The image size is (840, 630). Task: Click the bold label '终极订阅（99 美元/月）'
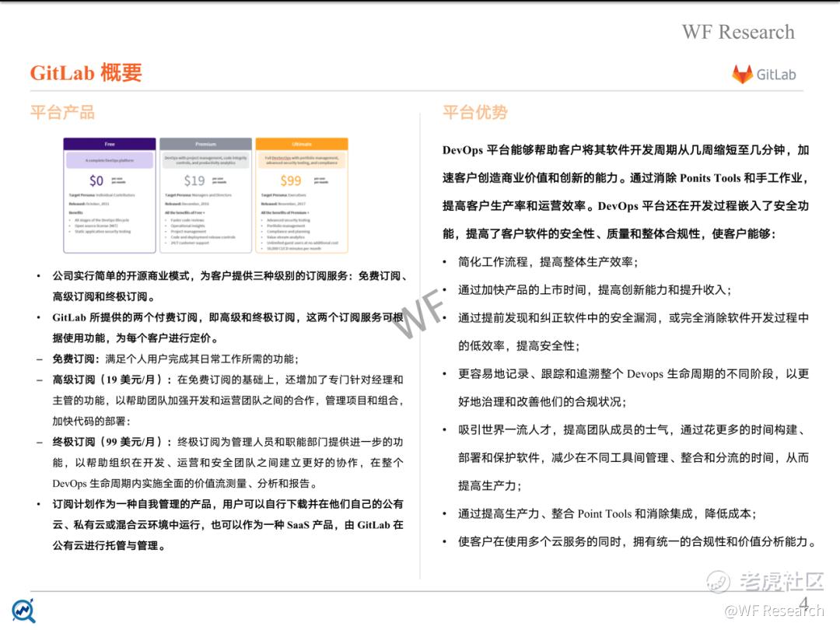click(112, 443)
